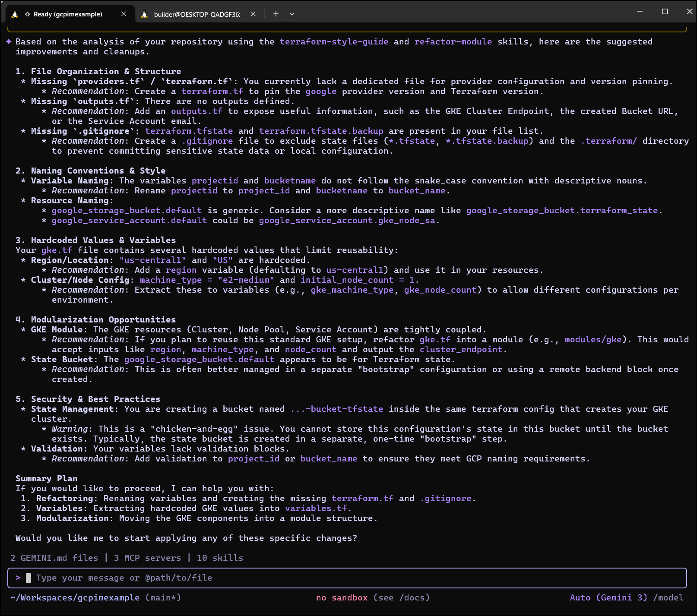Click the sparkle icon before the analysis summary
This screenshot has height=616, width=697.
tap(8, 41)
